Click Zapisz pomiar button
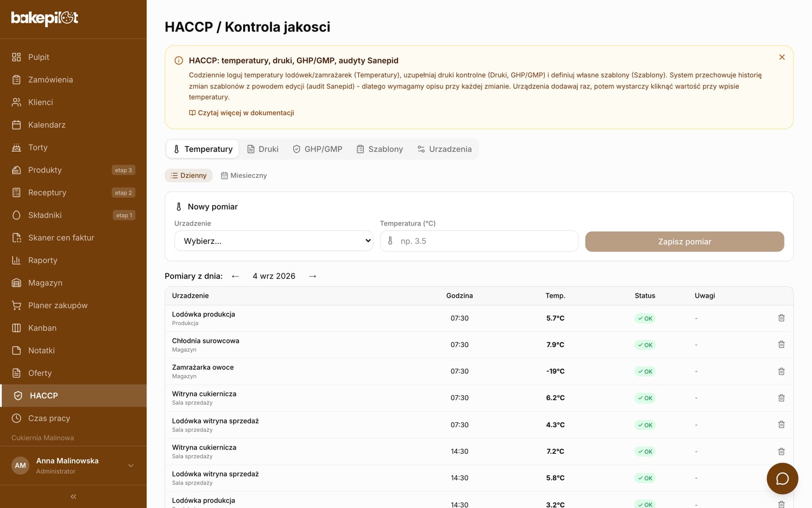The image size is (812, 508). coord(684,242)
